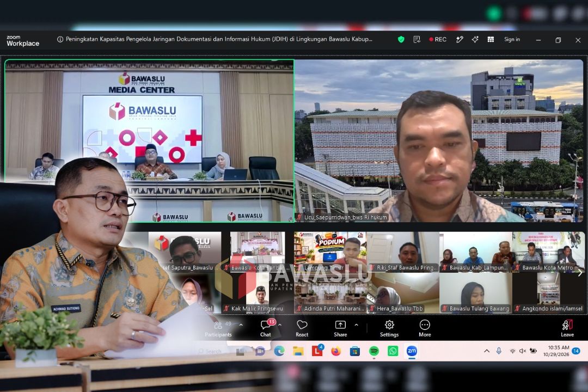588x392 pixels.
Task: Select the Hera_Bawaslu Tbb thumbnail
Action: tap(403, 292)
